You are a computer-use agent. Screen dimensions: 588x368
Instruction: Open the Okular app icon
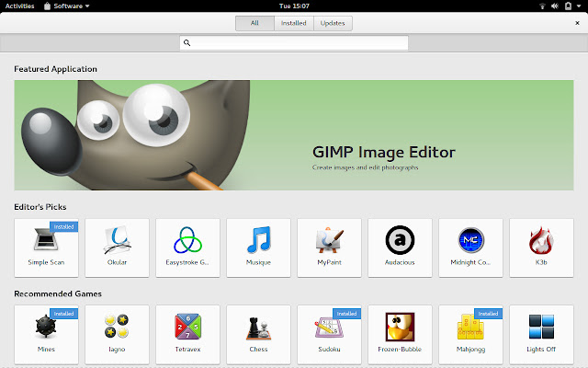tap(117, 239)
